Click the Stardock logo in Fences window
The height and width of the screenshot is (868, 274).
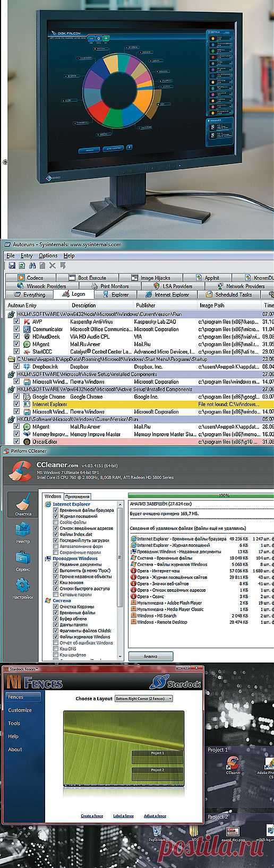coord(175,682)
